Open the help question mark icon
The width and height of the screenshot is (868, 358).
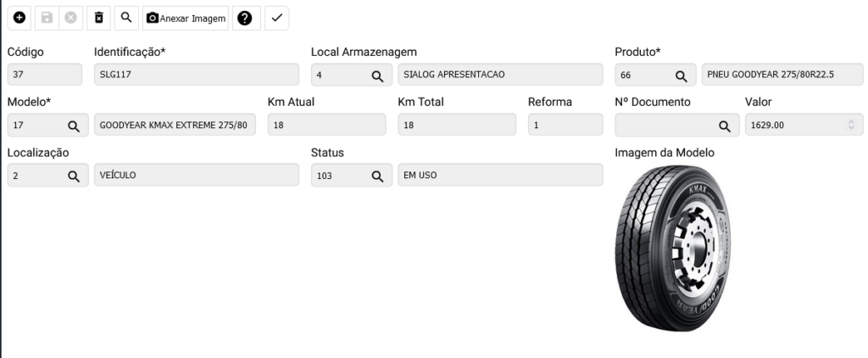247,17
